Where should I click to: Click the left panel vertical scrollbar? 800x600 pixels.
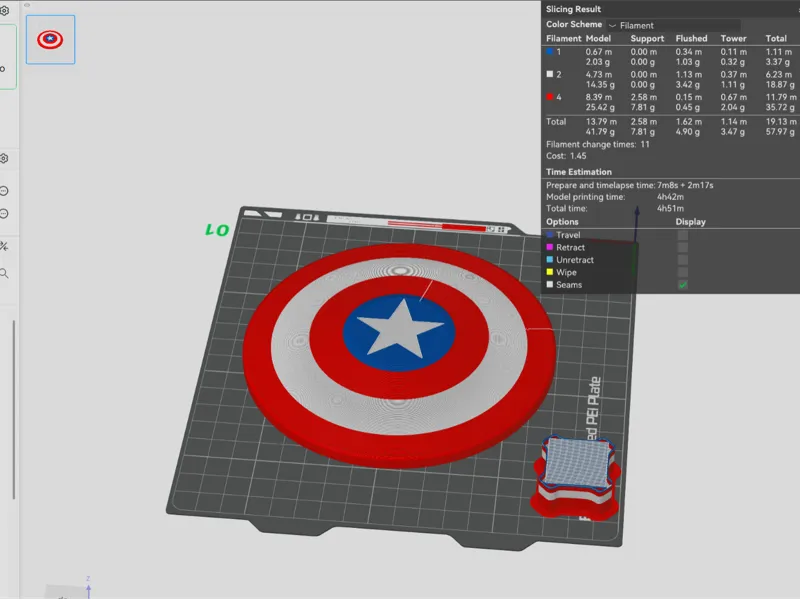click(x=14, y=410)
